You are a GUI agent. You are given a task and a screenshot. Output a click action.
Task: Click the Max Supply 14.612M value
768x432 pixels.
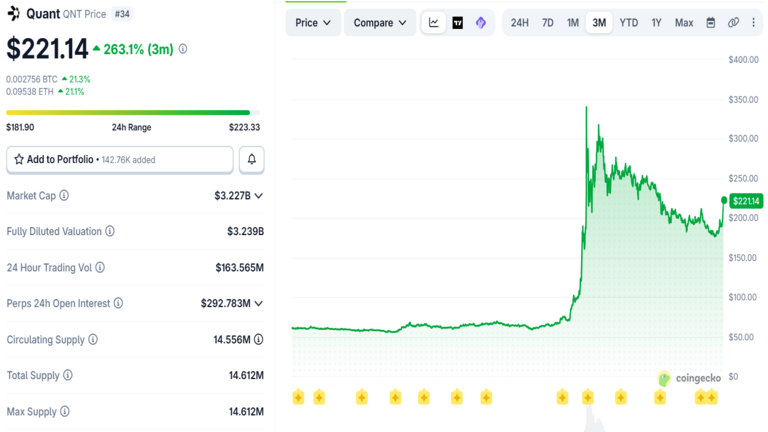(x=246, y=411)
